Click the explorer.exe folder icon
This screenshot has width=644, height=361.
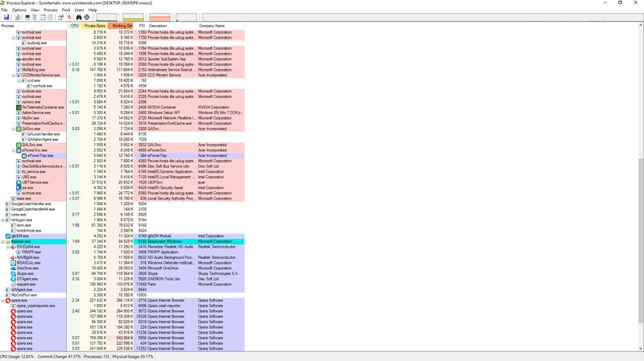pos(8,241)
